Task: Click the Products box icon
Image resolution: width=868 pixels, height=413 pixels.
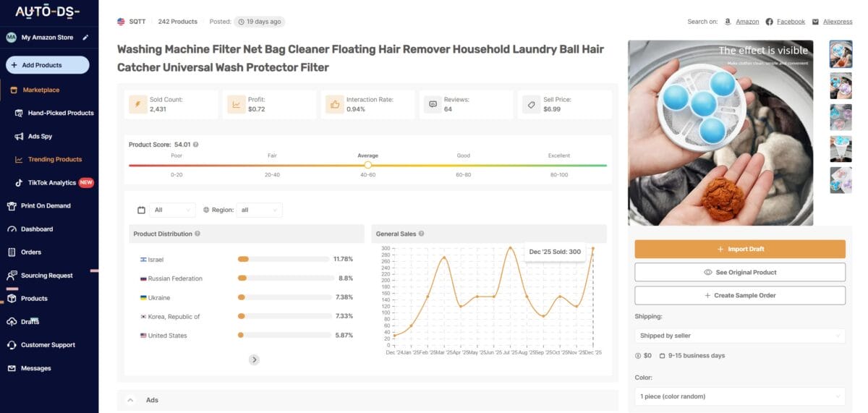Action: (12, 298)
